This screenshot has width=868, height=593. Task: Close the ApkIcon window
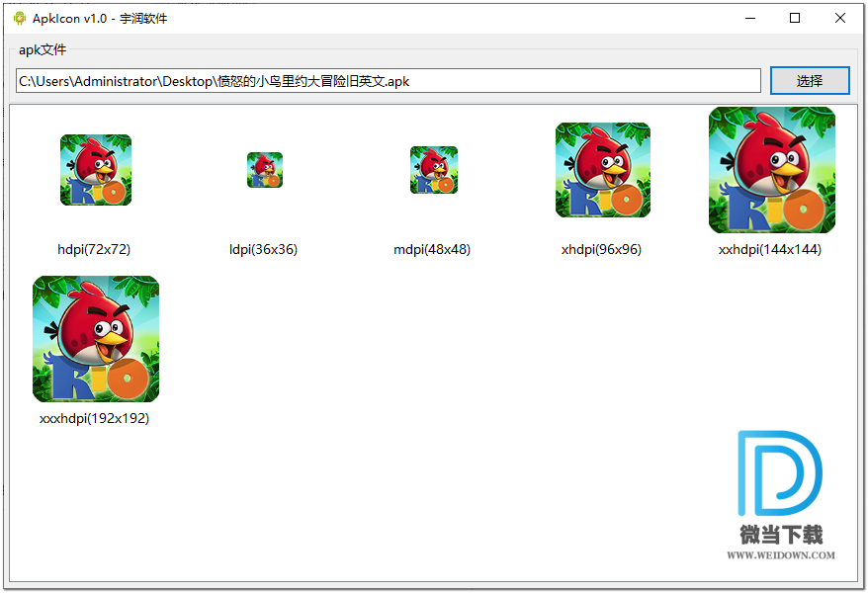click(840, 18)
